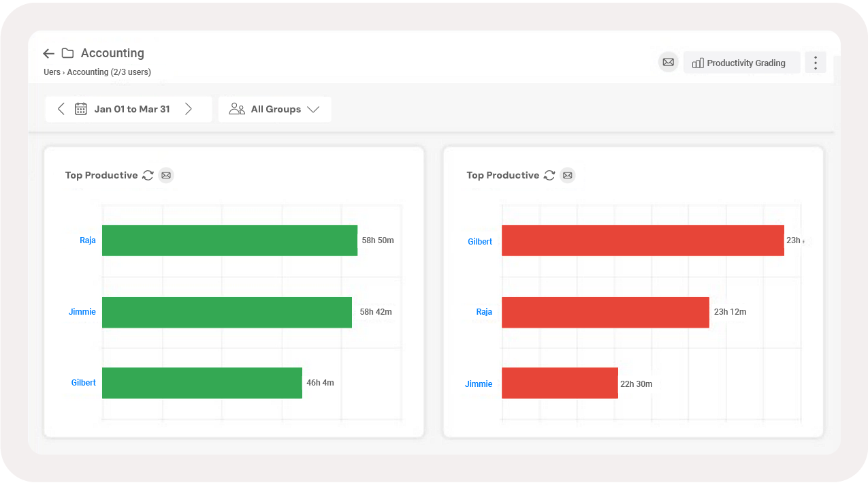868x485 pixels.
Task: Click Gilbert's red bar
Action: click(x=643, y=240)
